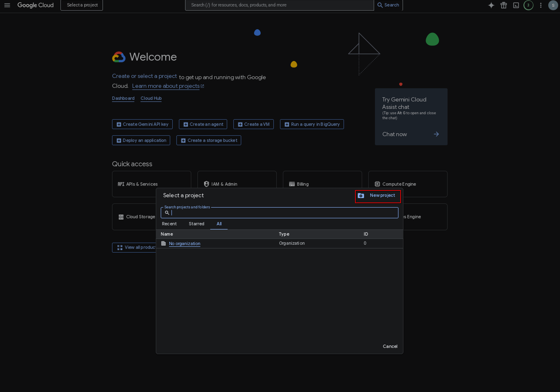Click the New project button
Screen dimensions: 560x392
(378, 196)
